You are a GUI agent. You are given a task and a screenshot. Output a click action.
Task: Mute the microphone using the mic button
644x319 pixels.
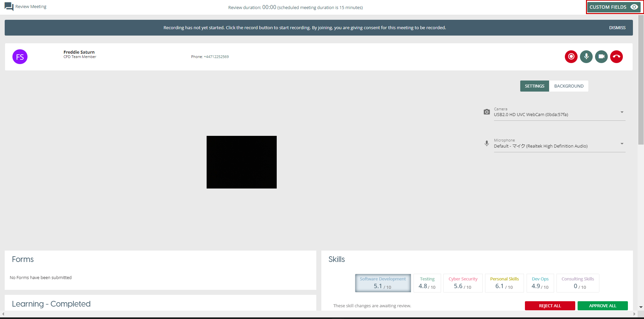point(586,57)
